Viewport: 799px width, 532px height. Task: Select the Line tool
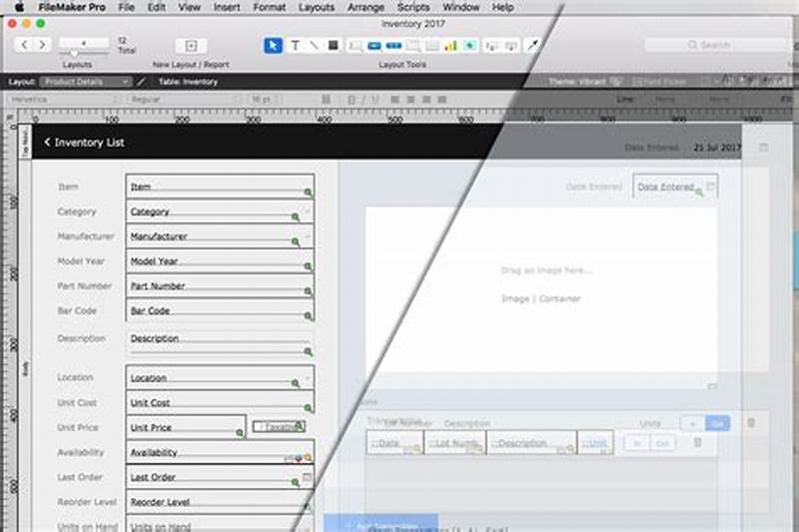point(314,46)
